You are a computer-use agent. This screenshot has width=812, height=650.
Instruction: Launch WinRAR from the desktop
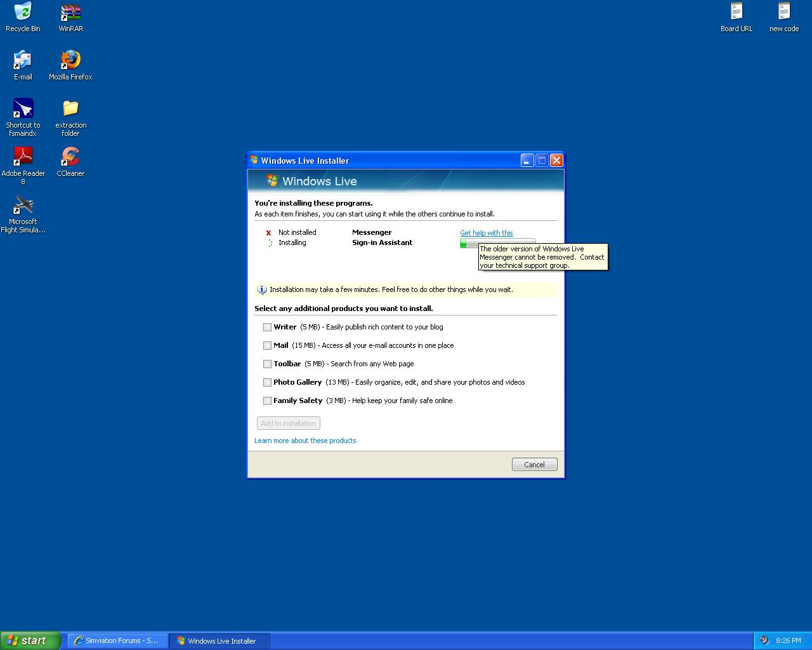pos(70,12)
